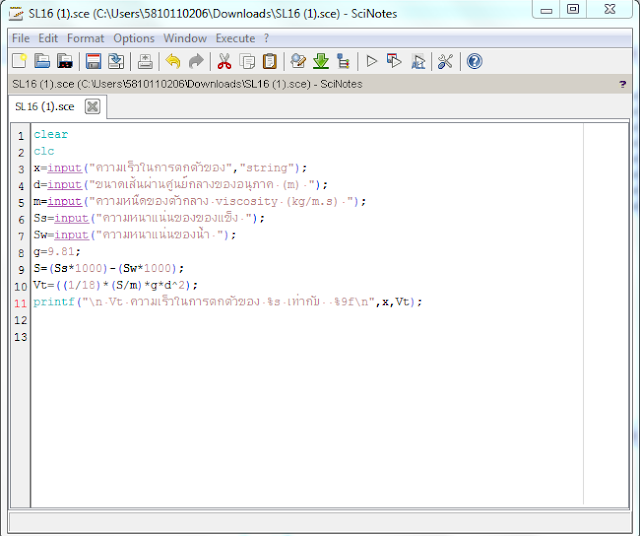This screenshot has height=536, width=640.
Task: Minimize the SciNotes window
Action: [546, 10]
